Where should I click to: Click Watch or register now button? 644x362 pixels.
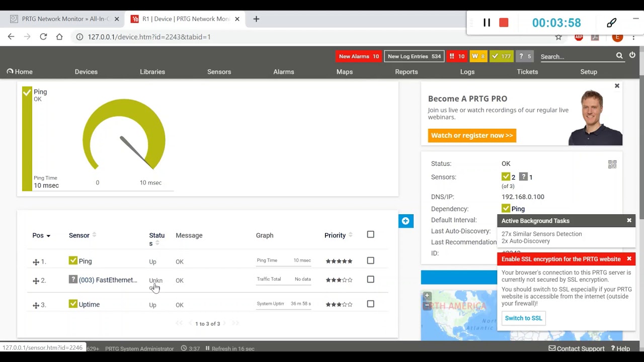[472, 135]
